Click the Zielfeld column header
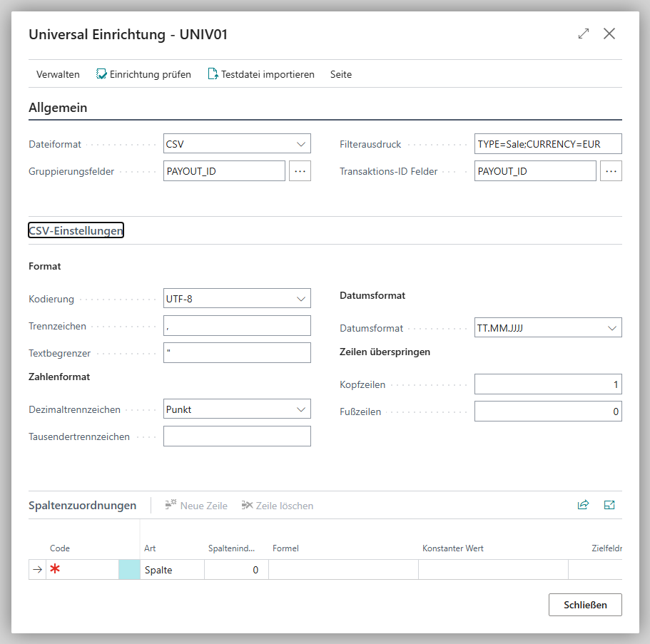Viewport: 650px width, 644px height. pyautogui.click(x=606, y=548)
